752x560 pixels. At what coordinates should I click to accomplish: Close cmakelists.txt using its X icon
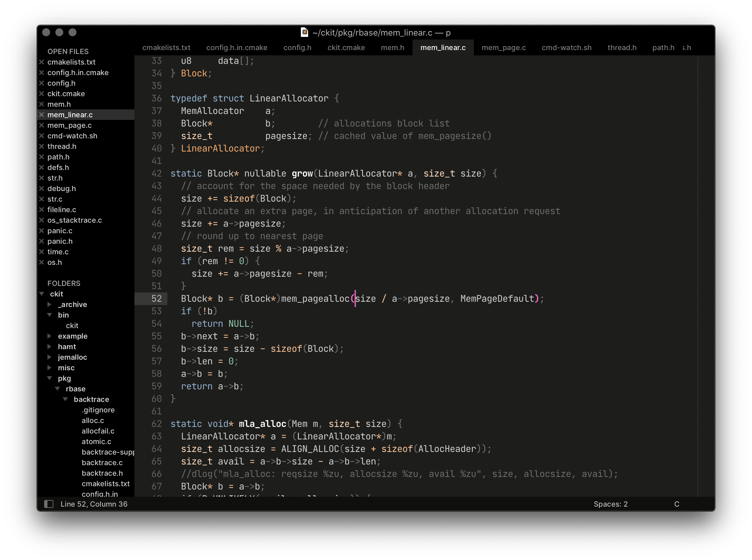(x=42, y=62)
